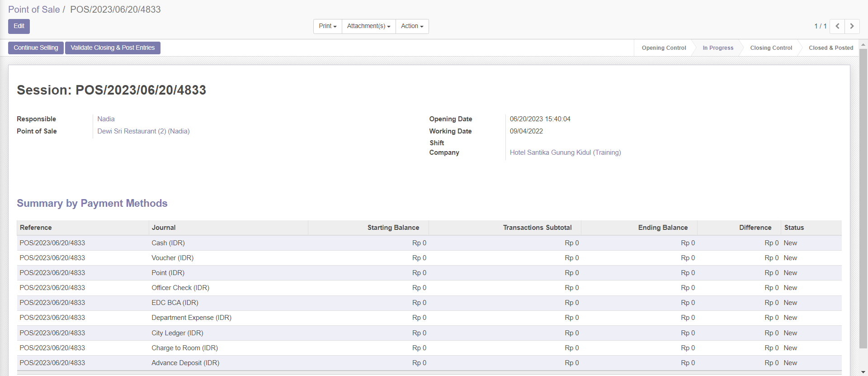Click Session POS/2023/06/20/4833 title
Screen dimensions: 868x376
pos(111,90)
